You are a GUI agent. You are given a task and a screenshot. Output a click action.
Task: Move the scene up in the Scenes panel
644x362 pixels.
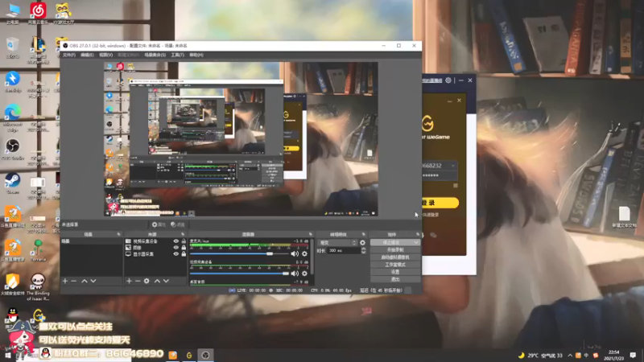click(x=85, y=281)
